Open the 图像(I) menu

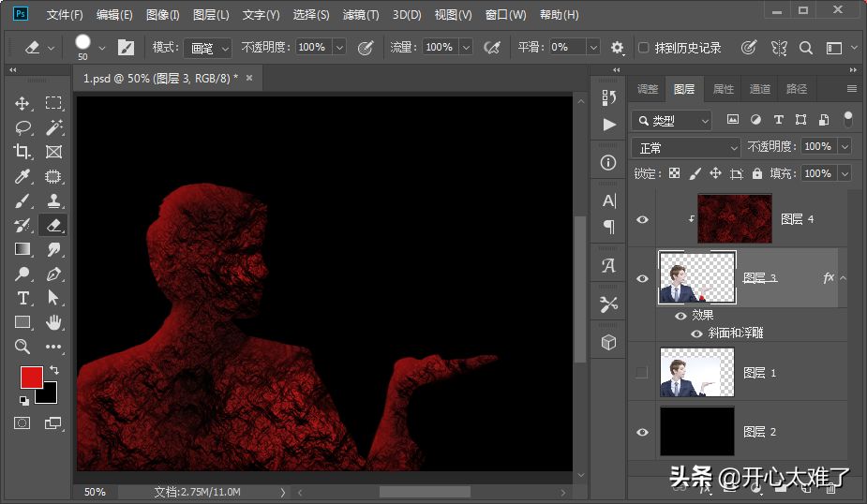tap(163, 15)
